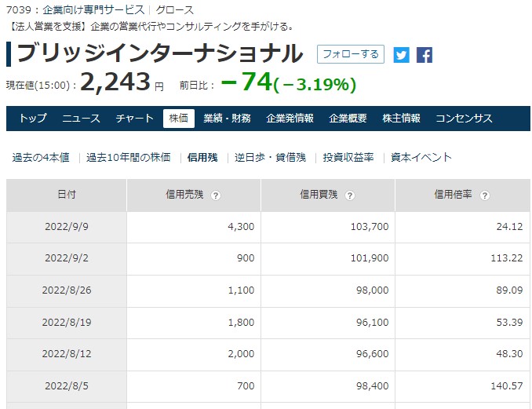This screenshot has width=532, height=409.
Task: Select 信用残 sub-navigation item
Action: click(x=202, y=158)
